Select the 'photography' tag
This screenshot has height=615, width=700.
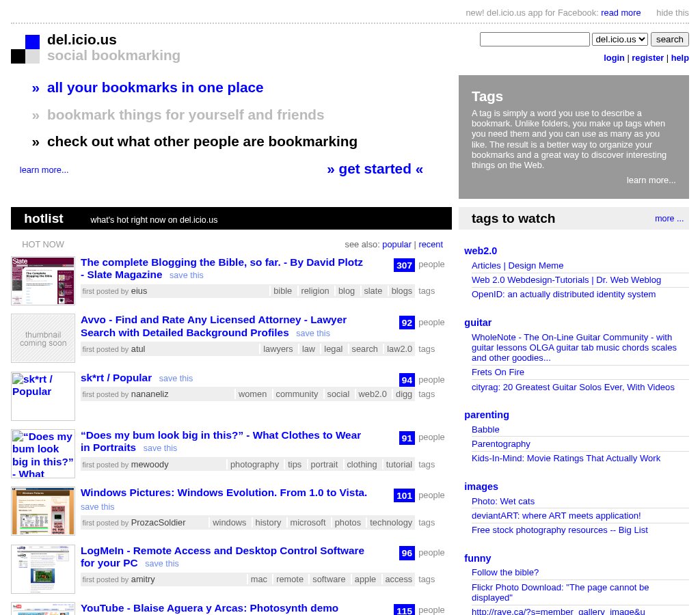(254, 465)
